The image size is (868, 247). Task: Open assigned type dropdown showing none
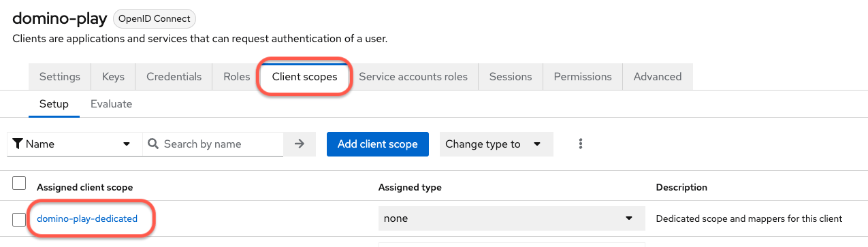(x=511, y=218)
